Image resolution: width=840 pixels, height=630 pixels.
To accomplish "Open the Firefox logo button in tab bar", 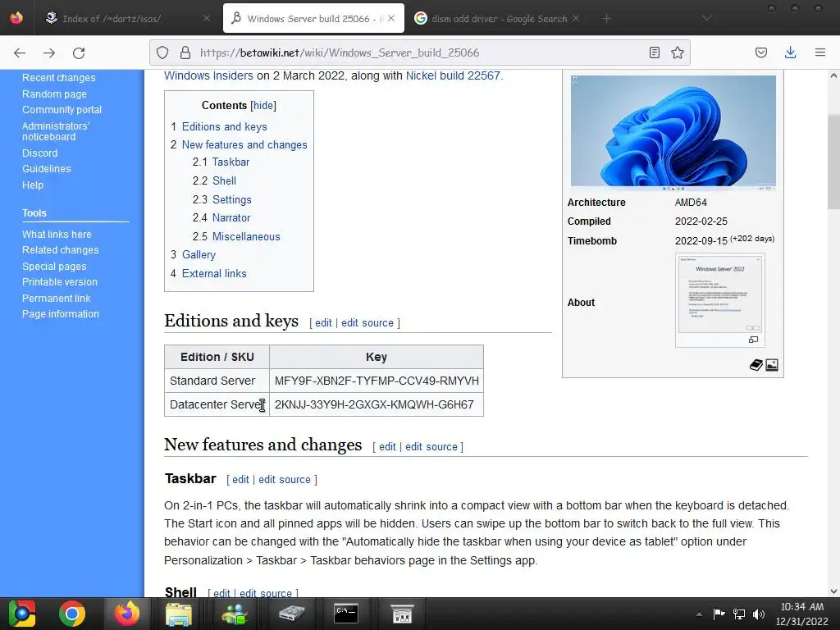I will (x=16, y=18).
